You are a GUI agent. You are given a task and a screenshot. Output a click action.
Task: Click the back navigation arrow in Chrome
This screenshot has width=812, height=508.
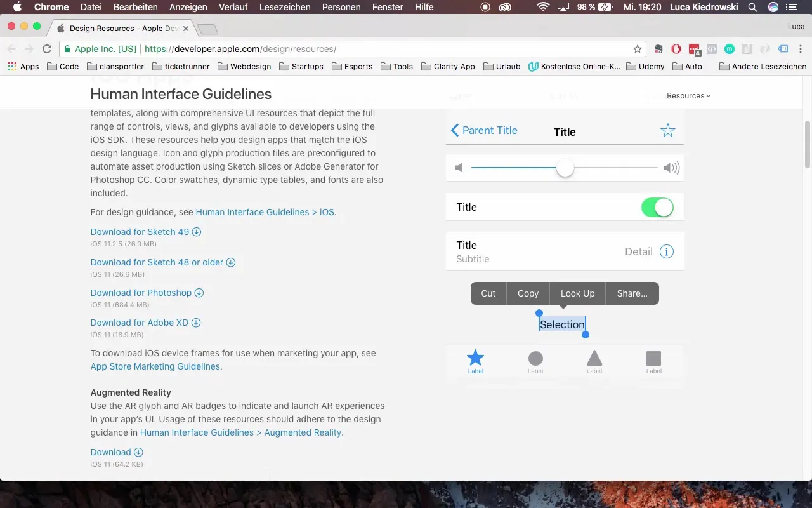tap(11, 49)
